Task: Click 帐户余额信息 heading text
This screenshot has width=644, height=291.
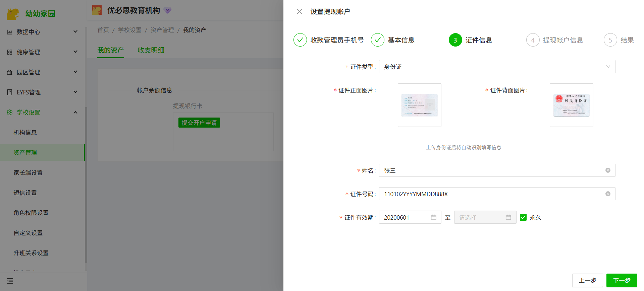Action: (x=155, y=90)
